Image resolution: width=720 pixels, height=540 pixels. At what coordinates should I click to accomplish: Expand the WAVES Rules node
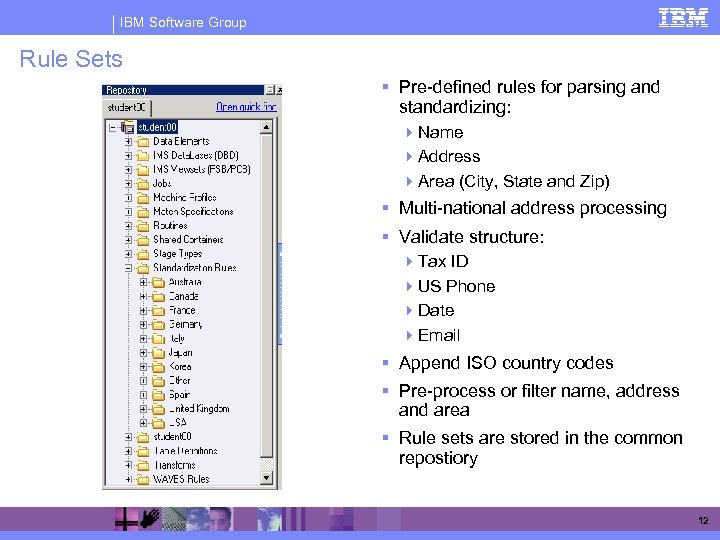point(129,479)
